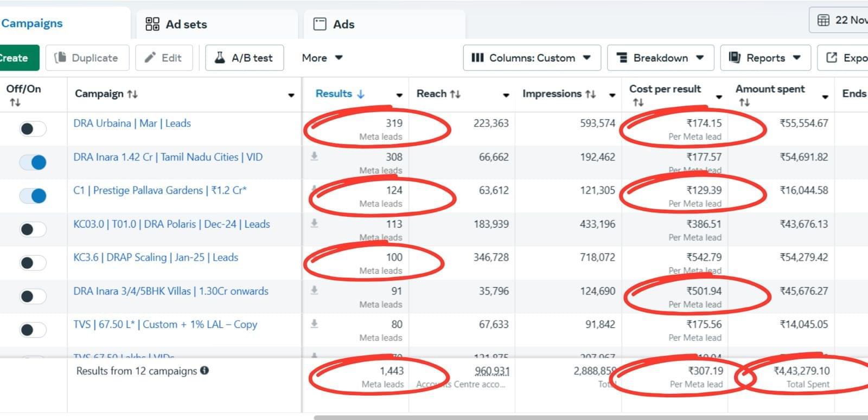This screenshot has height=420, width=868.
Task: Switch to the Ads tab
Action: point(334,24)
